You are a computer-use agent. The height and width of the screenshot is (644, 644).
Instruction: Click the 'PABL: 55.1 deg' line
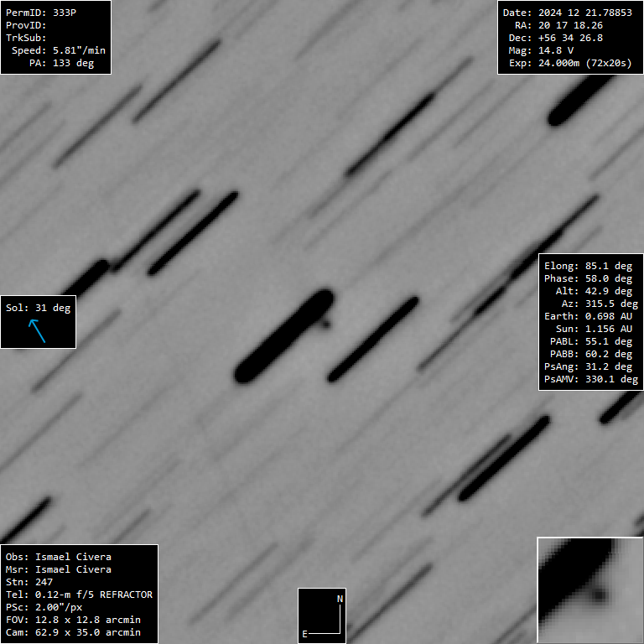591,342
